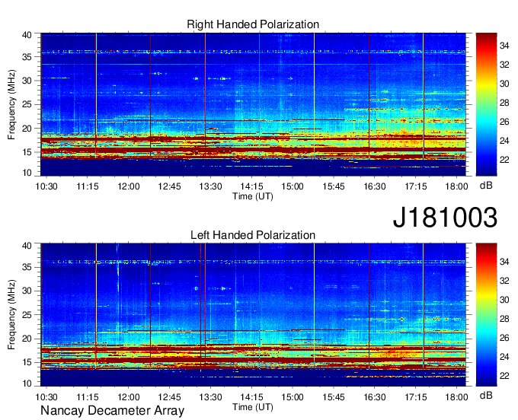Click "Frequency (MHz)" axis label of Left Handed plot

click(x=11, y=315)
